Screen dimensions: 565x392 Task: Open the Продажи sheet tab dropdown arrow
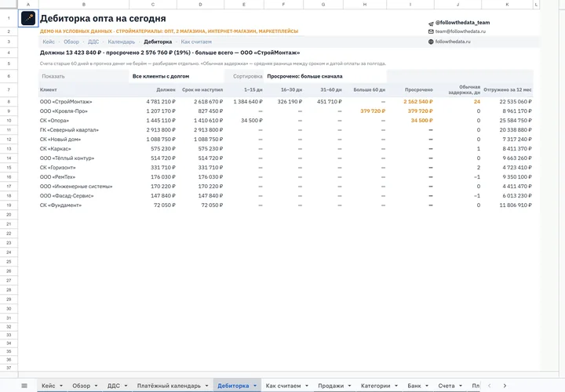349,386
